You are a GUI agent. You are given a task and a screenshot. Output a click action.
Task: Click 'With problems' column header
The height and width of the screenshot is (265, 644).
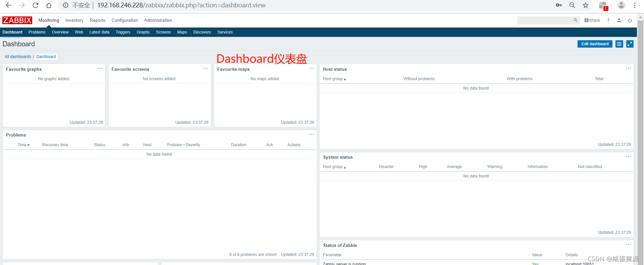point(519,79)
